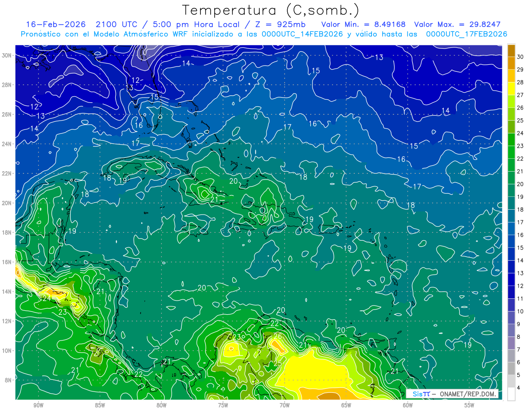Click the 18N latitude axis label
532x411 pixels.
8,232
